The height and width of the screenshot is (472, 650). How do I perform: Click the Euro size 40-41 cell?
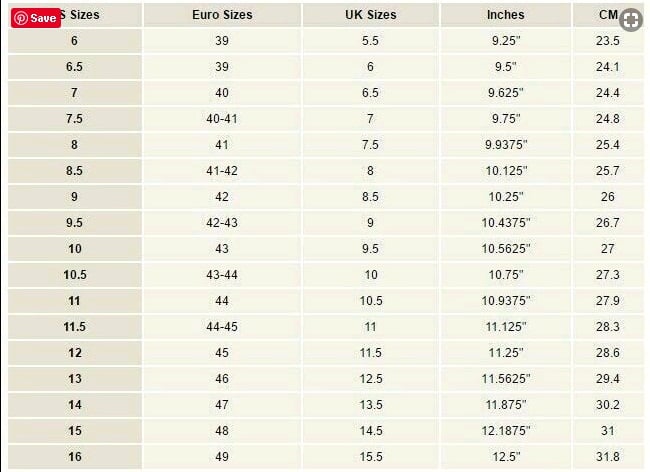tap(222, 118)
